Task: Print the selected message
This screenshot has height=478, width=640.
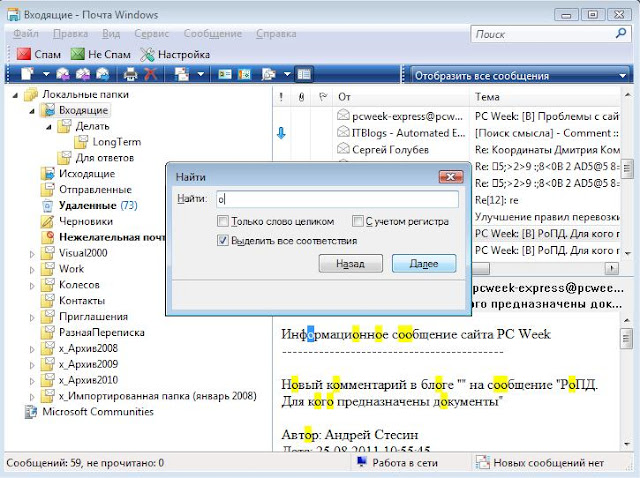Action: click(131, 74)
